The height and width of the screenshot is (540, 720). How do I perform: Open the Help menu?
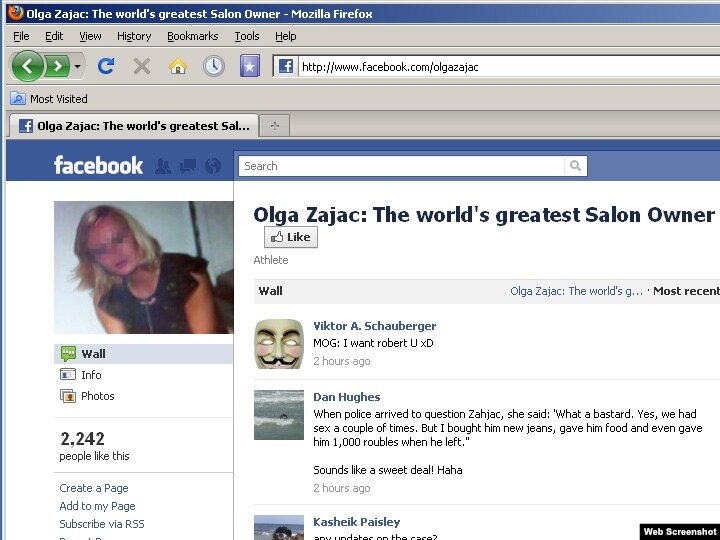(x=286, y=36)
